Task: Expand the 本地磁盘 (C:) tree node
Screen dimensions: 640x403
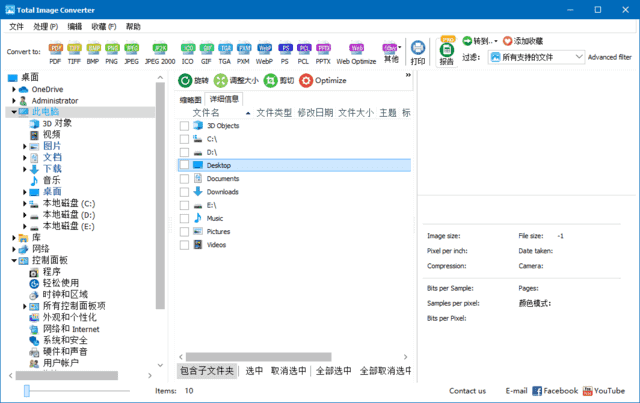Action: coord(25,203)
